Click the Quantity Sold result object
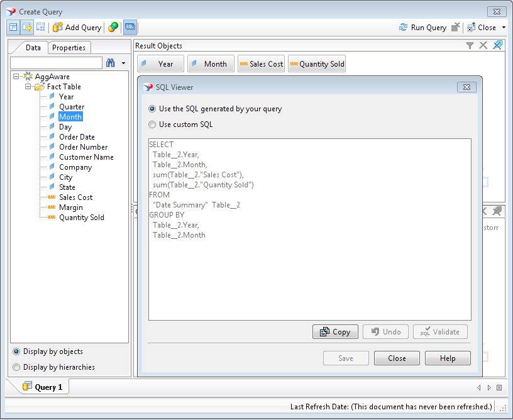The image size is (513, 420). point(317,64)
